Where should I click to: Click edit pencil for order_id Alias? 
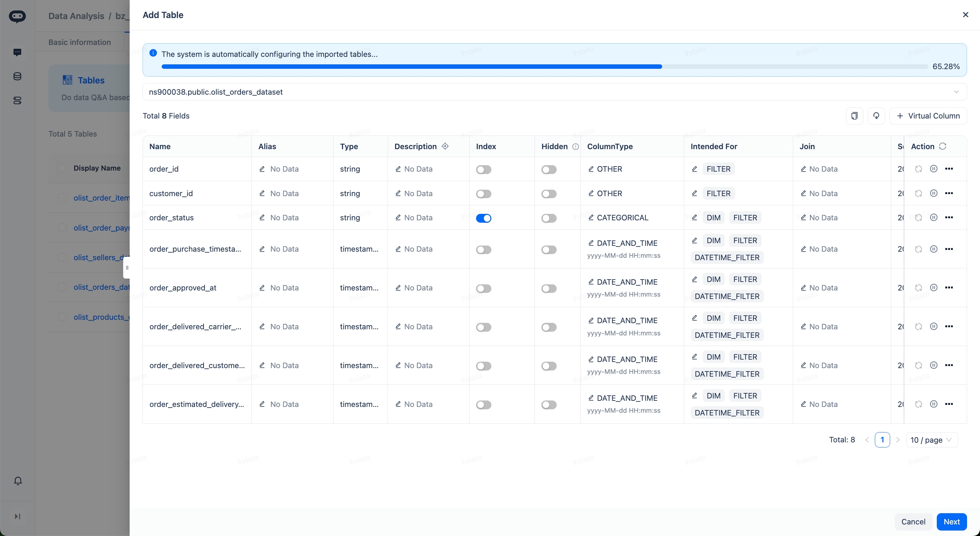pyautogui.click(x=262, y=169)
